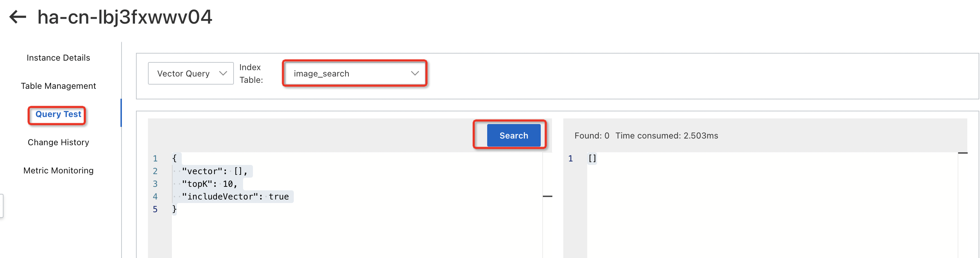Image resolution: width=980 pixels, height=258 pixels.
Task: Click the chevron of Vector Query selector
Action: click(x=223, y=73)
